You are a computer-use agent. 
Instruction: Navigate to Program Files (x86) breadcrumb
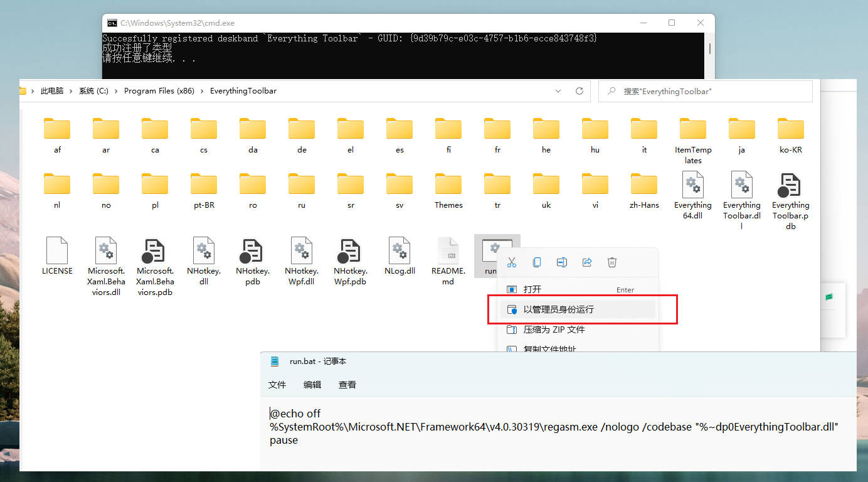click(x=159, y=90)
